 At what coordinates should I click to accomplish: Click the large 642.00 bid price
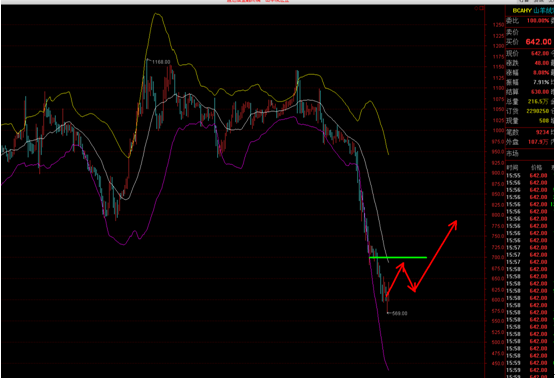[538, 42]
